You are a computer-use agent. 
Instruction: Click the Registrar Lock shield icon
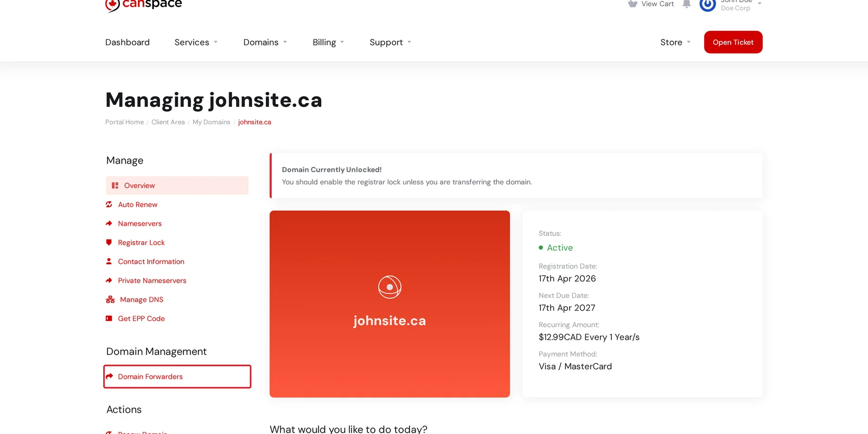[109, 242]
